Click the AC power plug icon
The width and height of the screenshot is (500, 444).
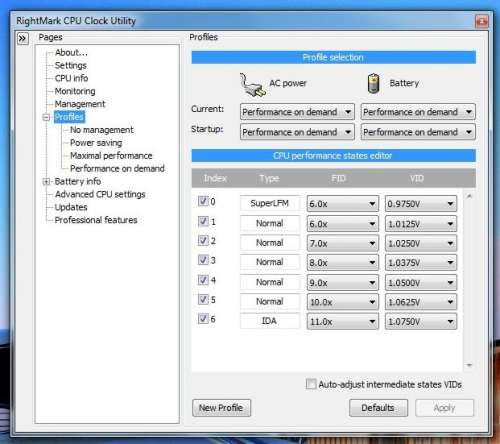[x=252, y=85]
